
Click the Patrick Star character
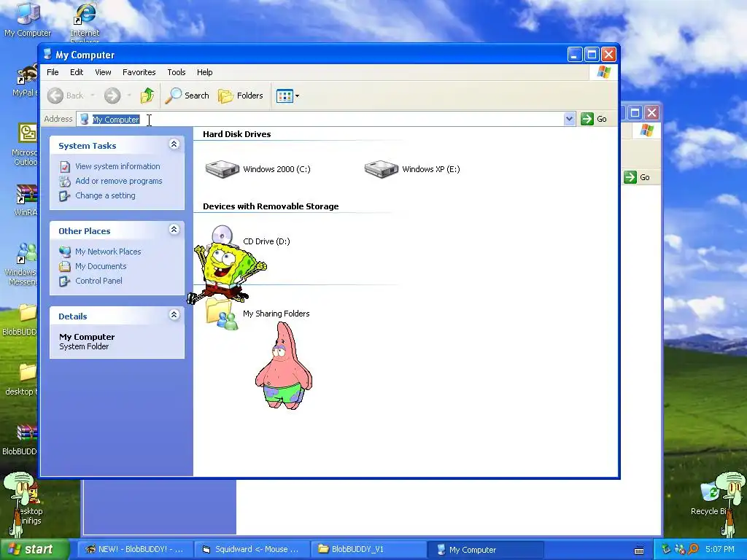284,366
